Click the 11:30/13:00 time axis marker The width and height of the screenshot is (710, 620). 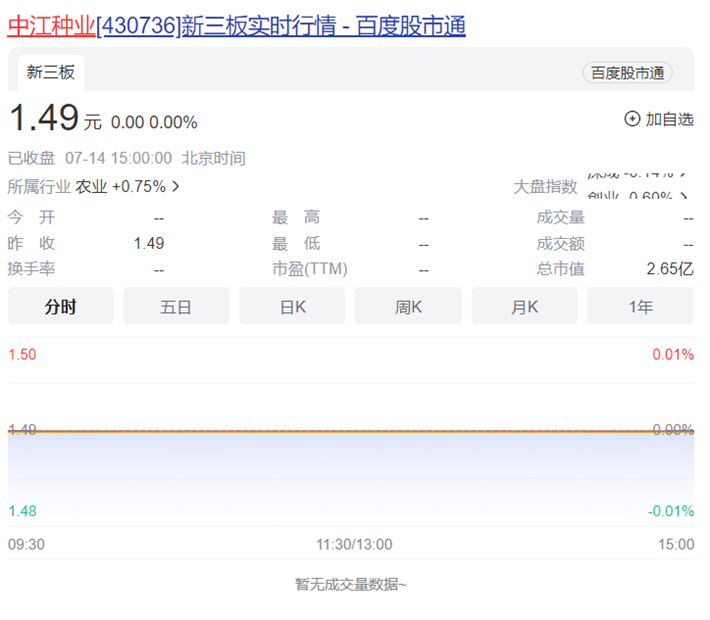point(354,545)
